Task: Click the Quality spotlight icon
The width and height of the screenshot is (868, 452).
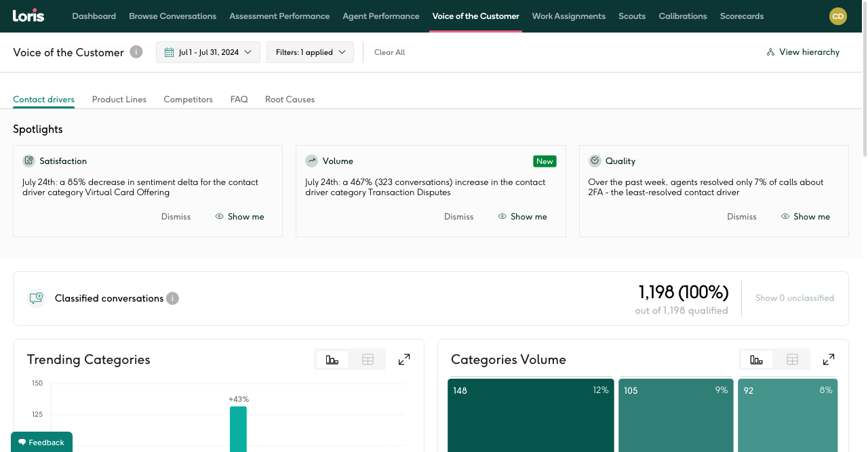Action: 595,161
